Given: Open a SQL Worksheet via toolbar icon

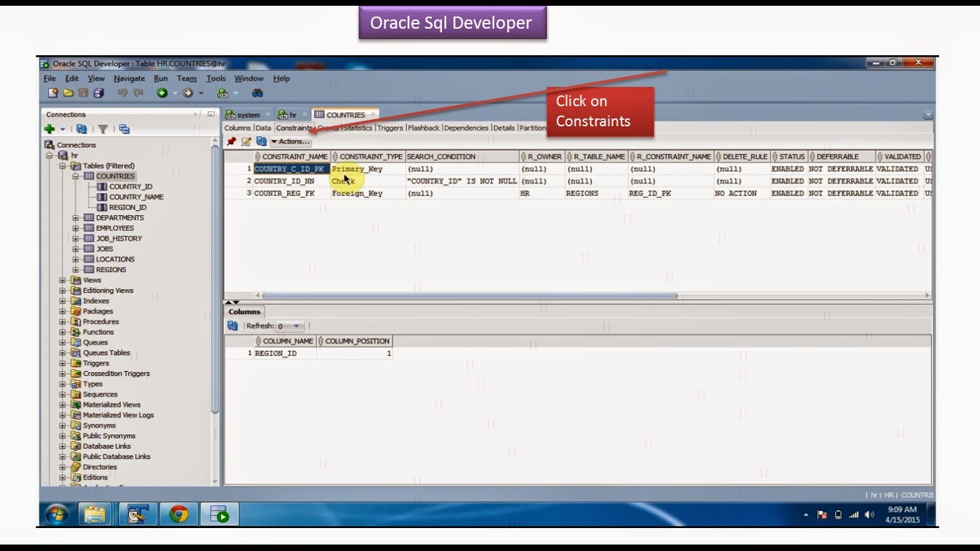Looking at the screenshot, I should 223,93.
